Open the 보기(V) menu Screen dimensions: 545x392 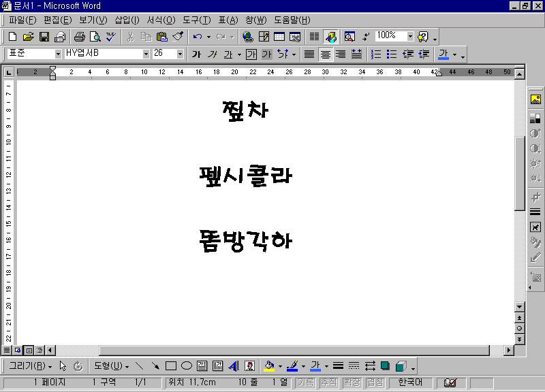pyautogui.click(x=93, y=20)
